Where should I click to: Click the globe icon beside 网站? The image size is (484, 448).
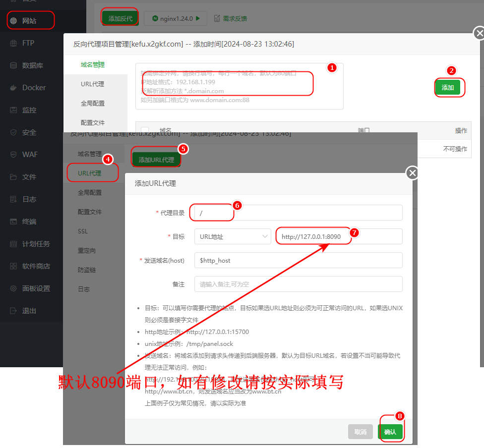[13, 21]
